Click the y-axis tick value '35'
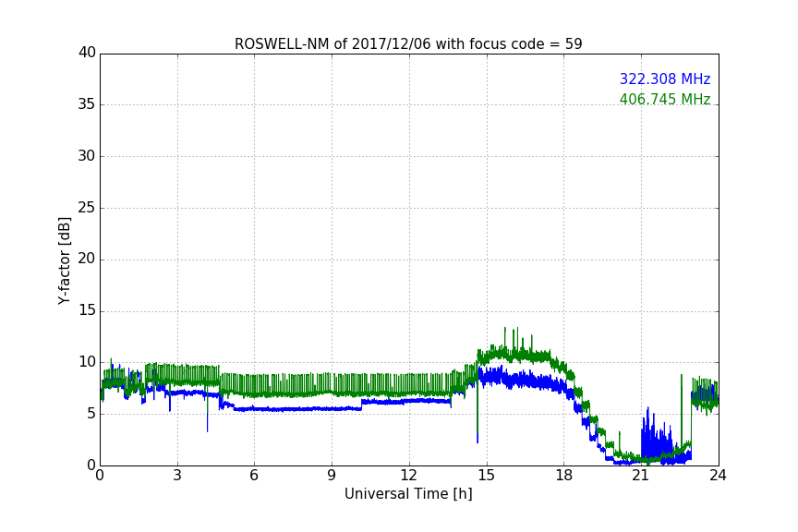The height and width of the screenshot is (532, 798). click(87, 104)
